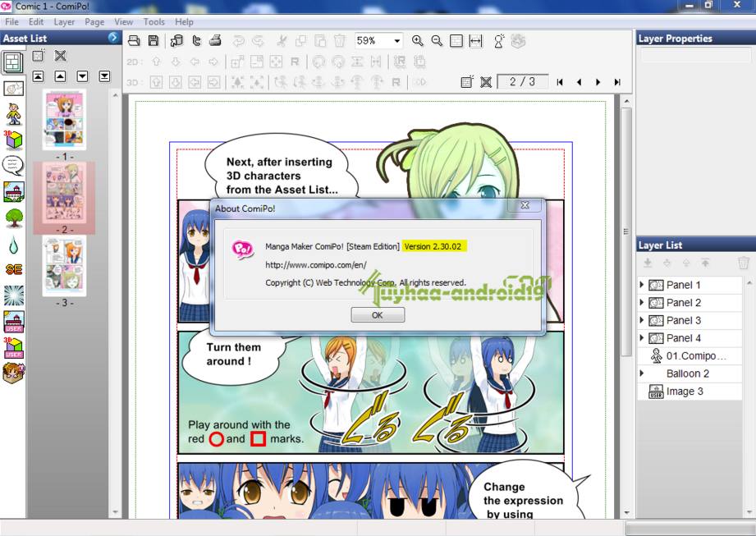
Task: Move page up one arrow button
Action: click(60, 76)
